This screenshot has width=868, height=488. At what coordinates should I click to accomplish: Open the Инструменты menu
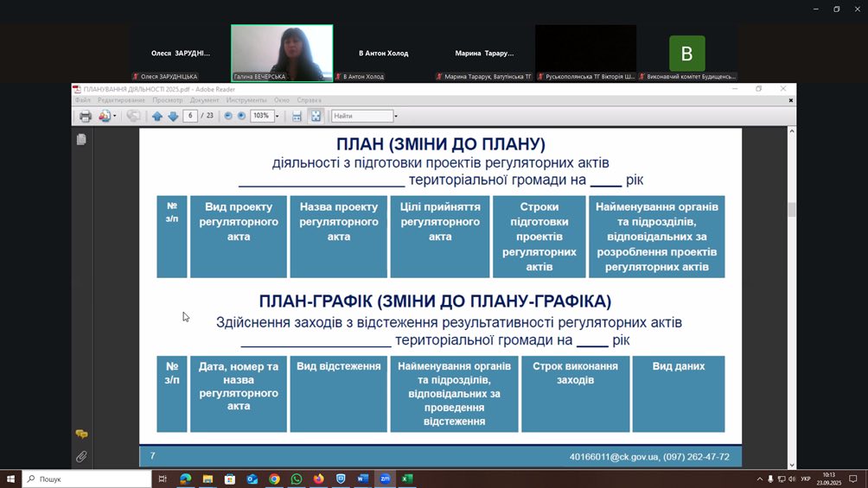[x=246, y=100]
